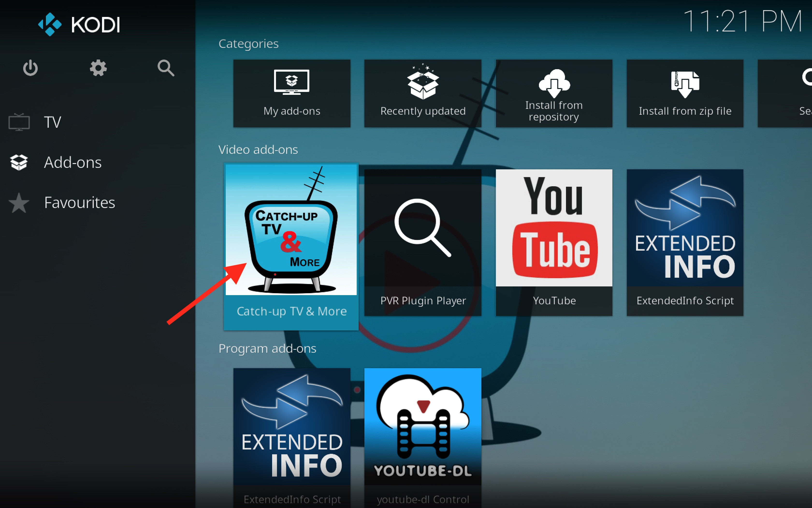This screenshot has height=508, width=812.
Task: Open the My add-ons category tile
Action: 292,93
